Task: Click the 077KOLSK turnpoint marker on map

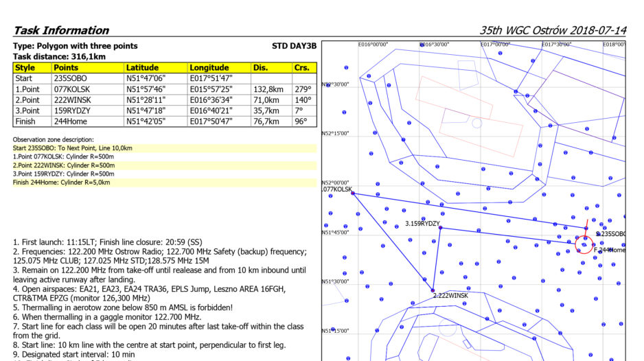Action: click(352, 194)
